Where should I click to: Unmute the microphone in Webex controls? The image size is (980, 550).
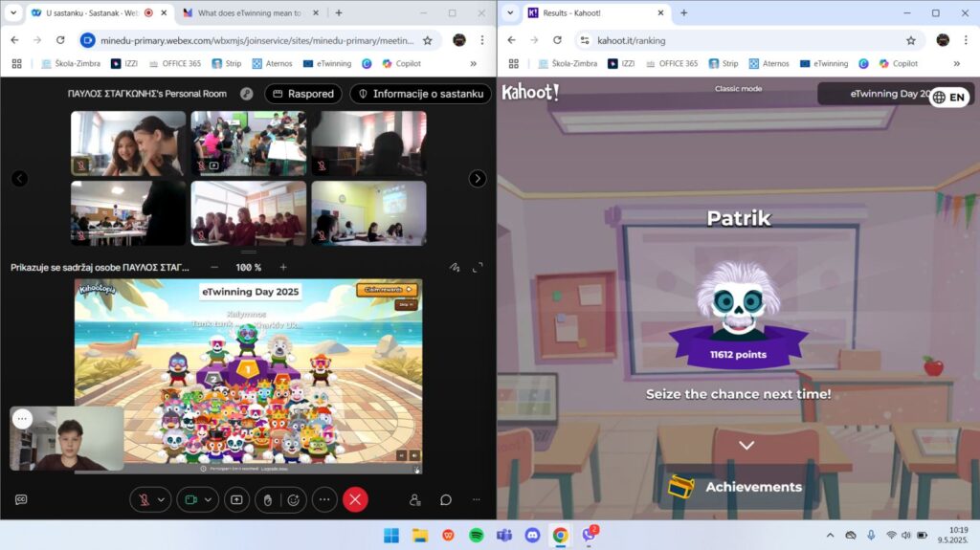click(x=144, y=499)
